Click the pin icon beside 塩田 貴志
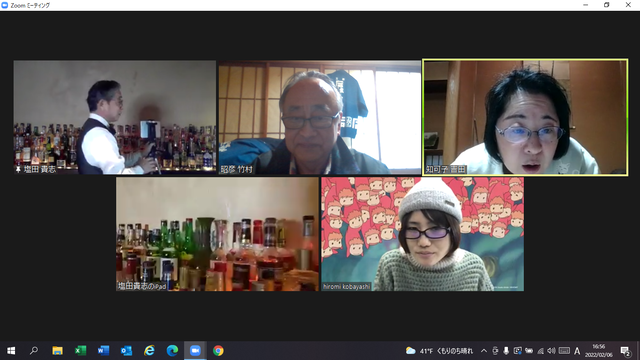640x360 pixels. (18, 169)
